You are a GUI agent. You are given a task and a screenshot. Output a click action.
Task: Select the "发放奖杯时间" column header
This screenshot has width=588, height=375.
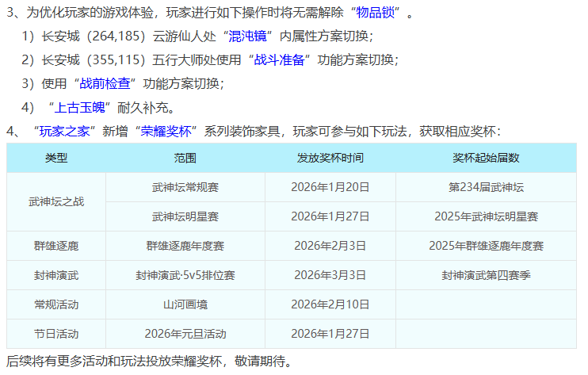pos(330,158)
